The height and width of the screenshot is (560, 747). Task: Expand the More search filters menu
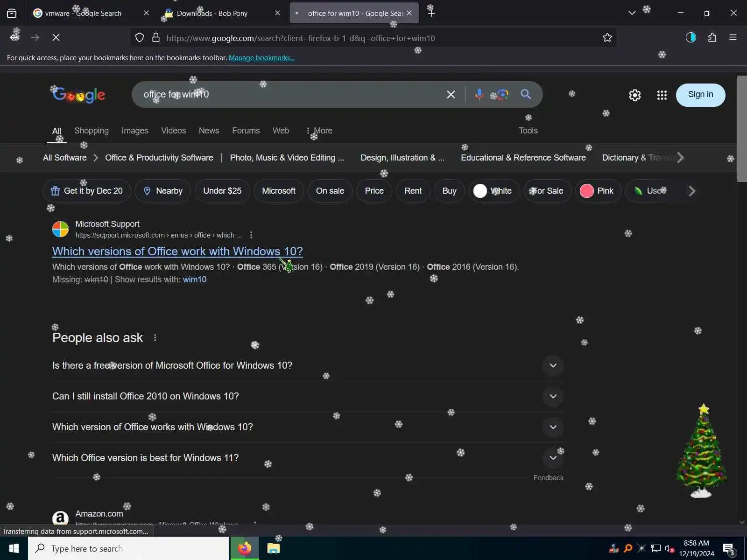point(319,131)
